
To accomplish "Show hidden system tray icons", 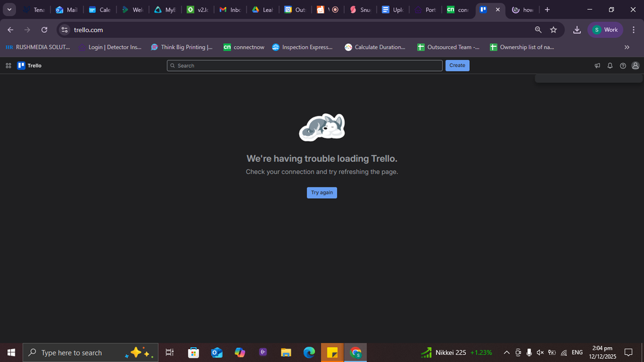I will [507, 352].
